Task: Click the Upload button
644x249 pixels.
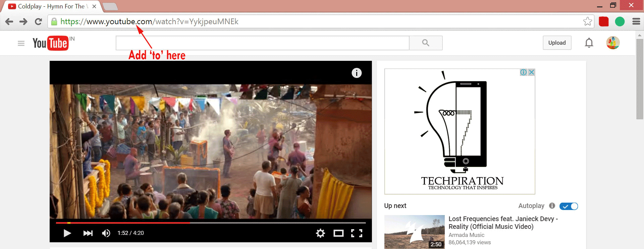Action: coord(557,43)
